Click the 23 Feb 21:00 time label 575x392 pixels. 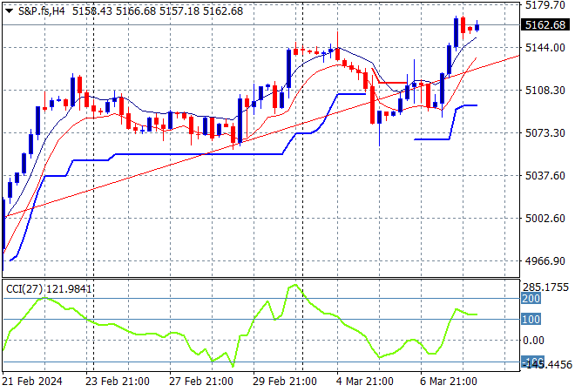click(x=119, y=382)
